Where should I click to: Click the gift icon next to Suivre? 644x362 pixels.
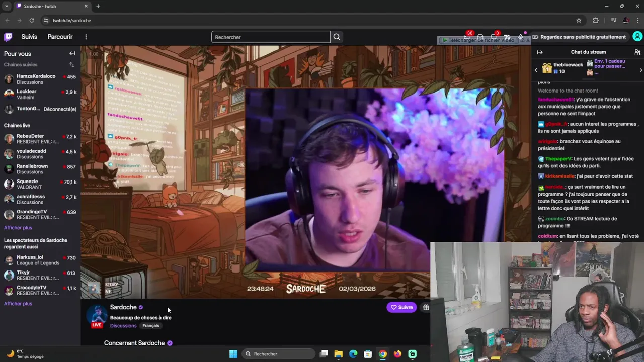point(426,307)
